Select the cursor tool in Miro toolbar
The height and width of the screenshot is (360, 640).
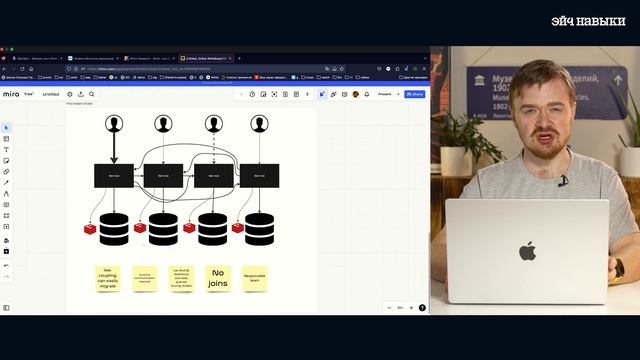coord(6,128)
